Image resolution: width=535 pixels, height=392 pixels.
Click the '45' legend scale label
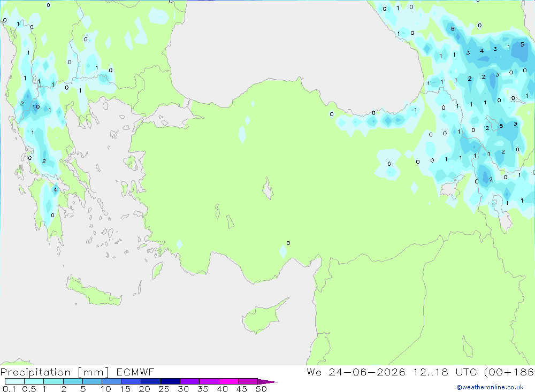coord(242,389)
